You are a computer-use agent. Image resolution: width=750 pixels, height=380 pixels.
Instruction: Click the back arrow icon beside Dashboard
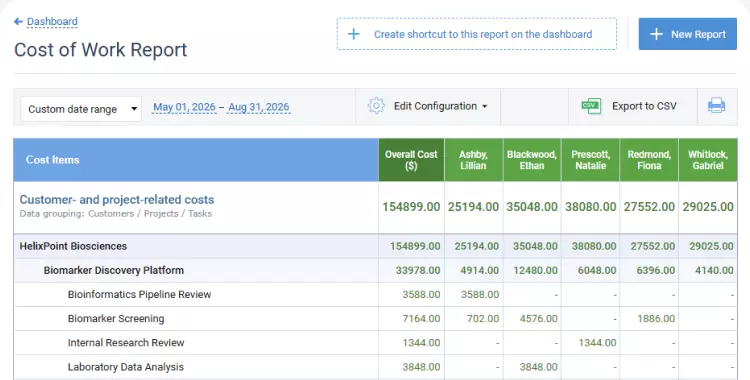click(18, 22)
